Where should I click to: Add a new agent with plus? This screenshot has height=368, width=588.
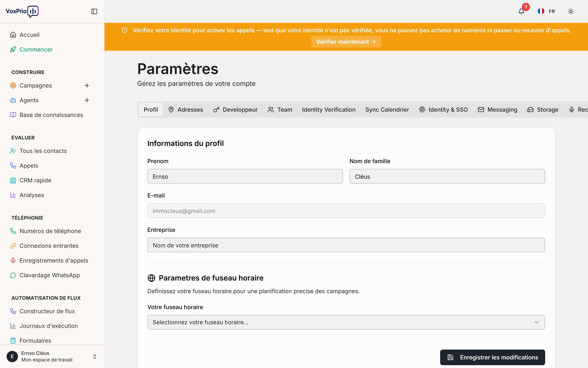[87, 100]
